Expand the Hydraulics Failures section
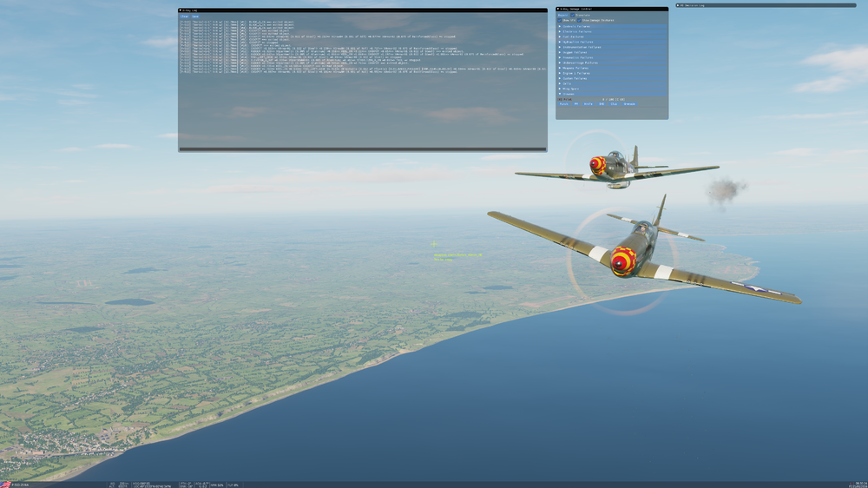The height and width of the screenshot is (488, 868). point(612,42)
